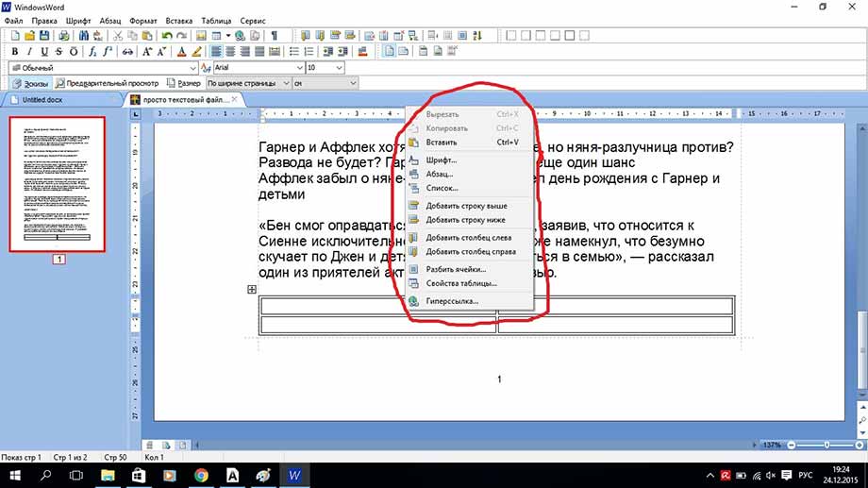Viewport: 868px width, 488px height.
Task: Sort table with A-Z sort icon
Action: click(477, 36)
